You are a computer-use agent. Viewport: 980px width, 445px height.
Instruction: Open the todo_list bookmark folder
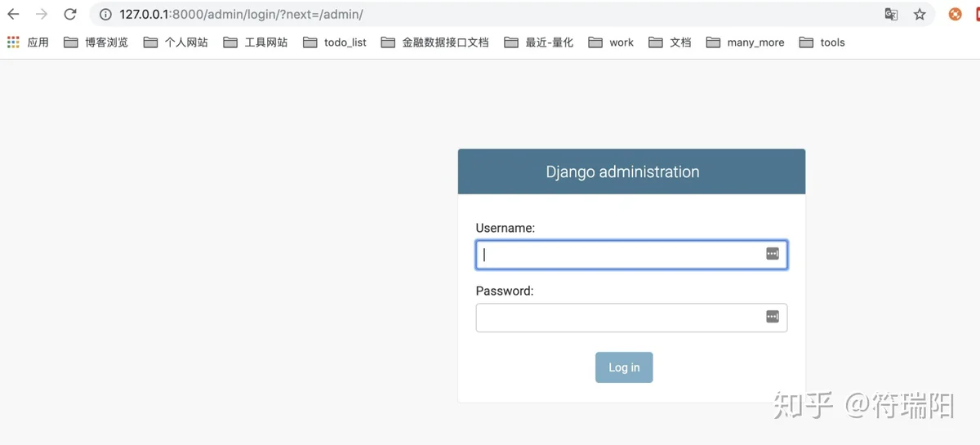click(x=335, y=42)
